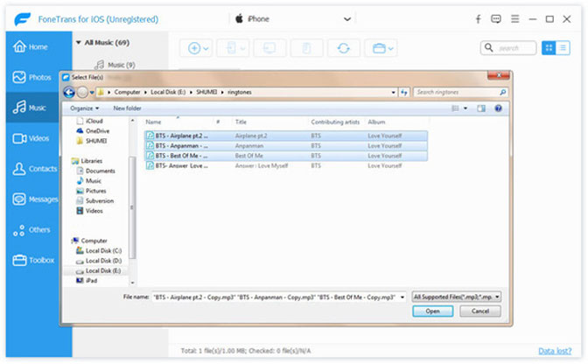This screenshot has width=588, height=364.
Task: Open the Others section in sidebar
Action: coord(31,230)
